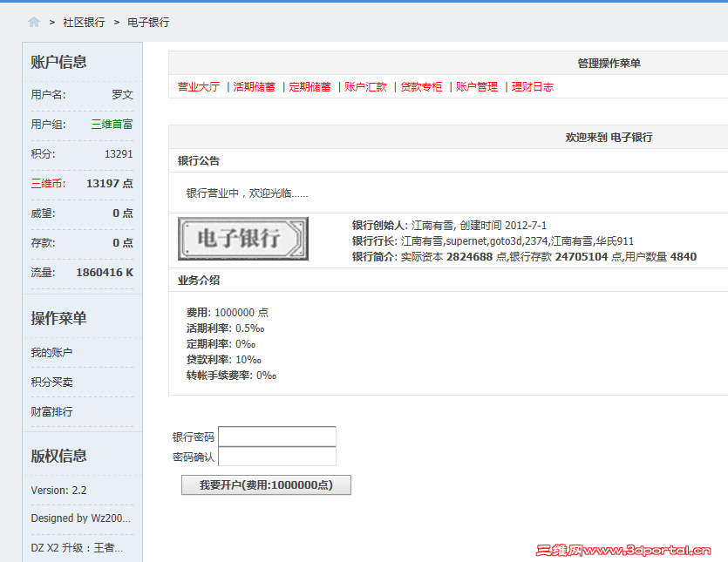Click 威望 value 0 点
The image size is (728, 562).
(x=123, y=213)
